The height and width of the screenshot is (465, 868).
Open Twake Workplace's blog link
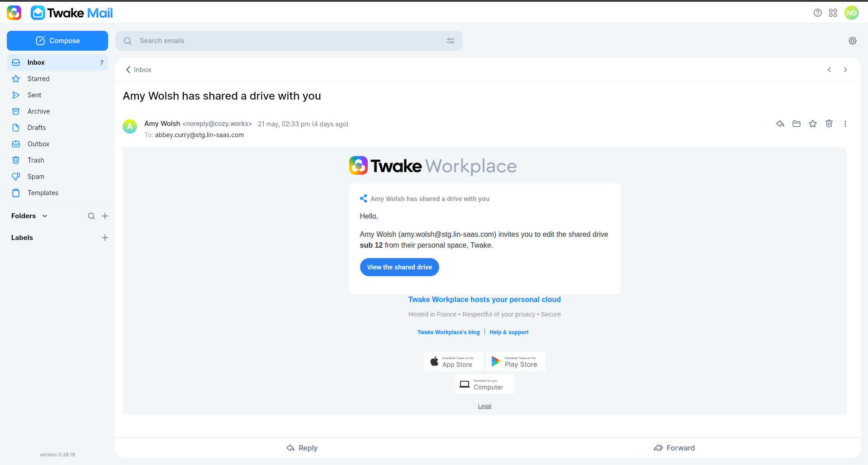coord(448,332)
